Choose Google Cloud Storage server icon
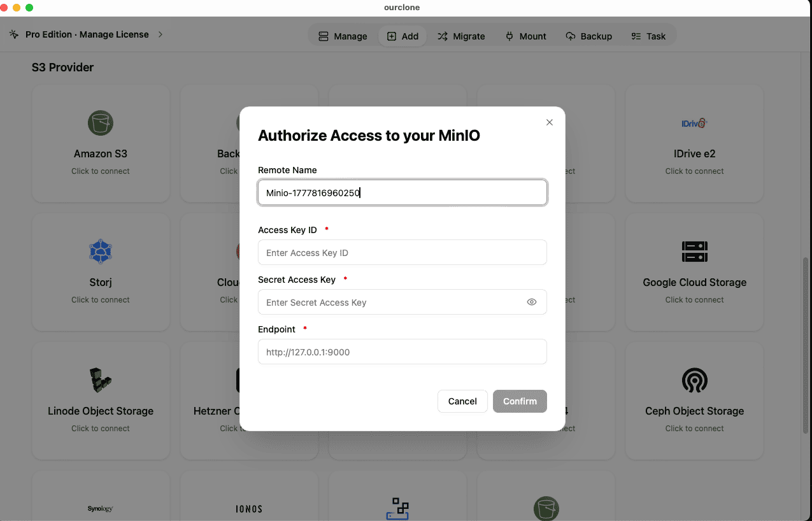This screenshot has width=812, height=521. [x=694, y=251]
